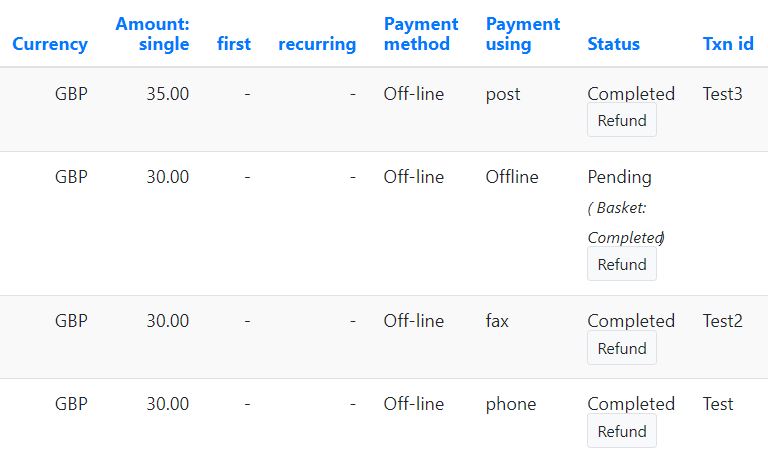
Task: Click the 35.00 amount cell
Action: 168,94
